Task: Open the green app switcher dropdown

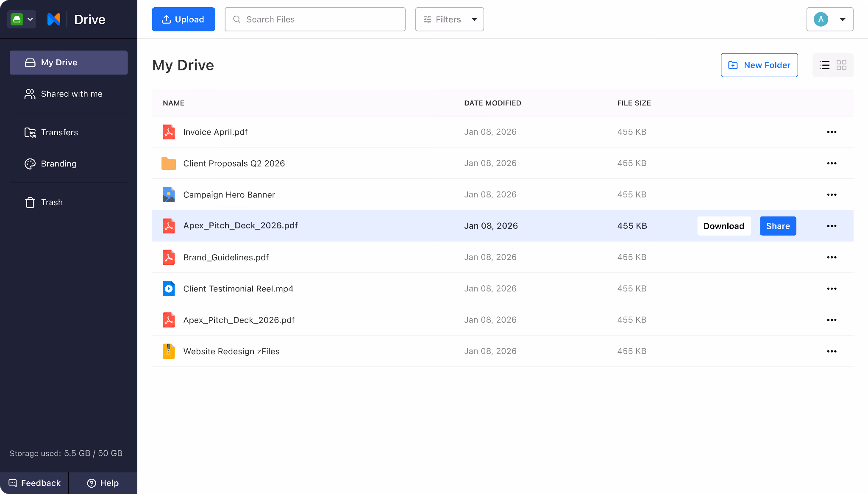Action: (x=22, y=19)
